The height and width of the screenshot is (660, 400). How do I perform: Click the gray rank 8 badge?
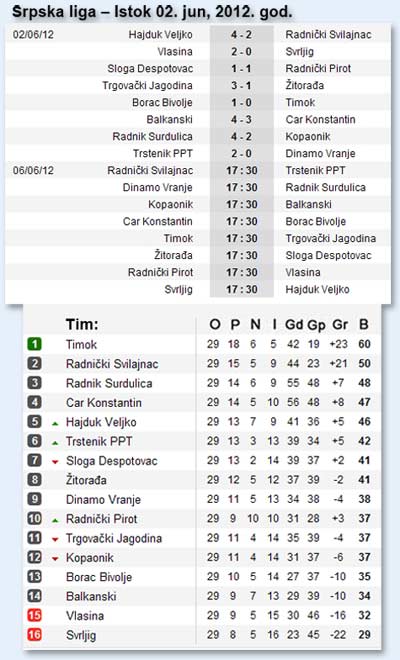coord(35,480)
